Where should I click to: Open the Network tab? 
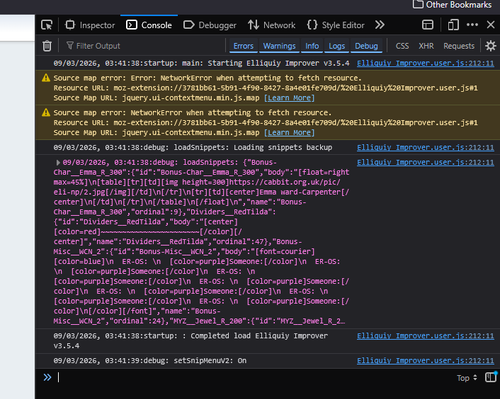point(271,25)
